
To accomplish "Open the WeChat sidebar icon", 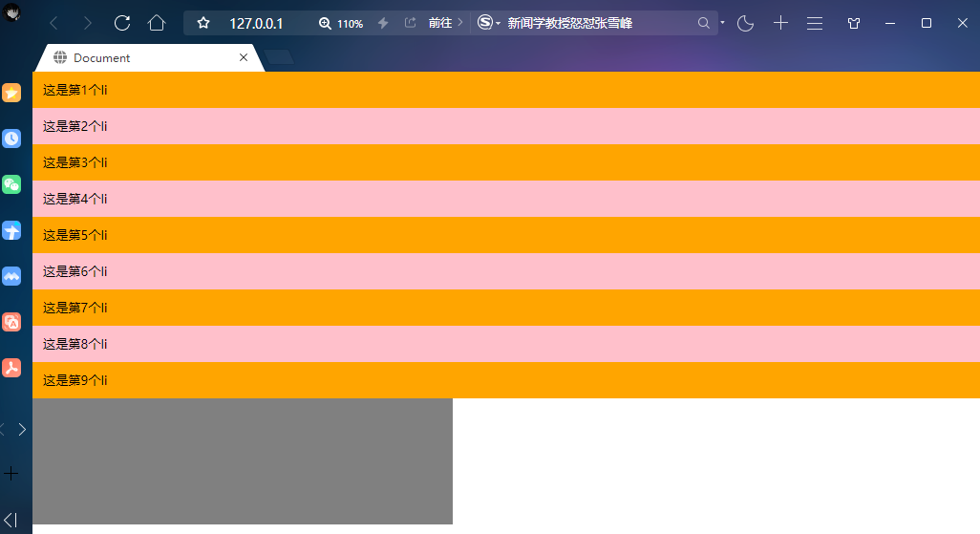I will tap(11, 184).
